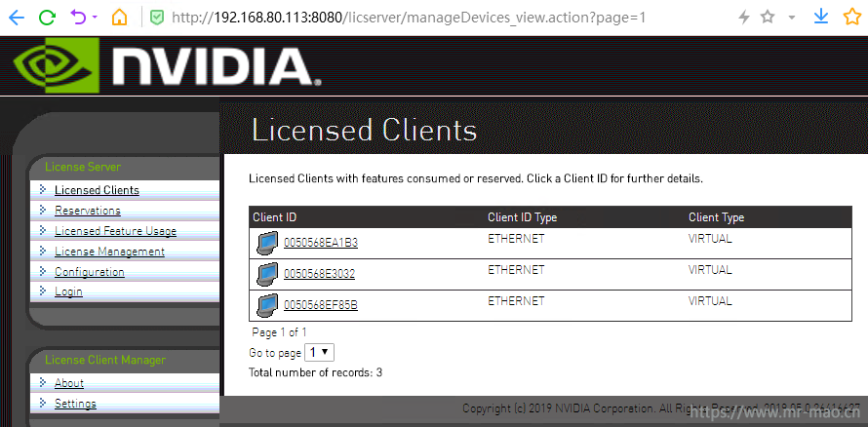Click the License Client Manager heading
868x427 pixels.
click(x=105, y=360)
